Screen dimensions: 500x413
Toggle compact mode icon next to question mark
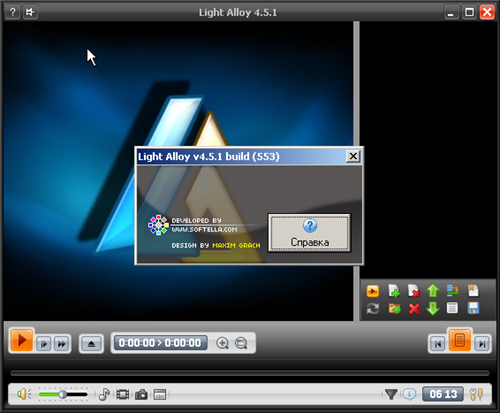[30, 12]
